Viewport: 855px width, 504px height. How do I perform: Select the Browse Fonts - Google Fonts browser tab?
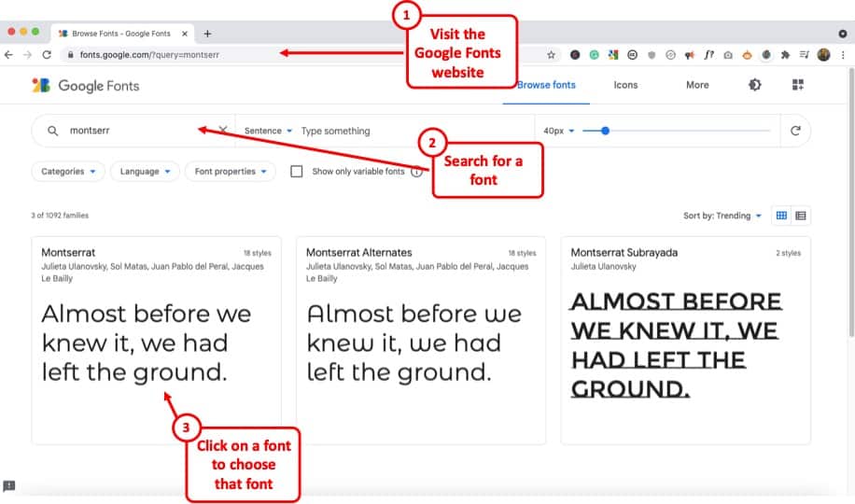(122, 34)
